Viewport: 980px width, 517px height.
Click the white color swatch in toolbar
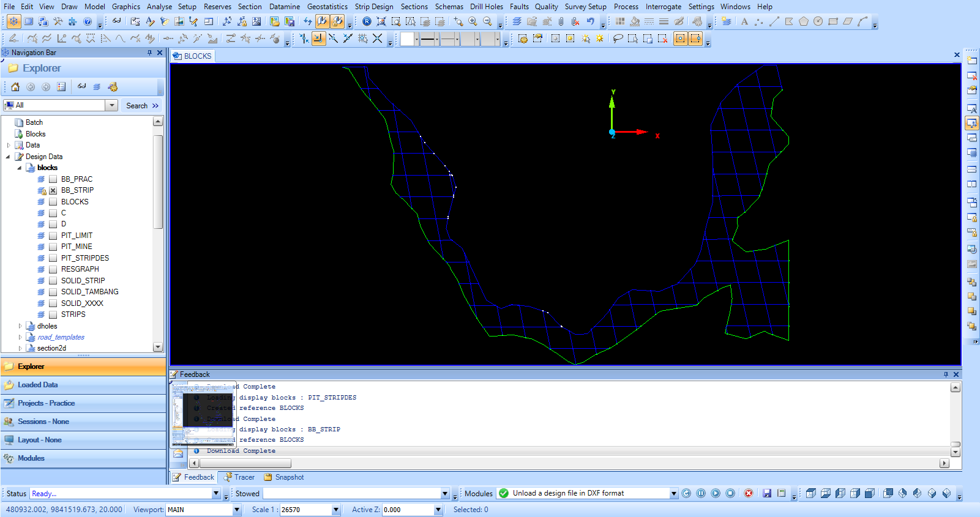[407, 39]
